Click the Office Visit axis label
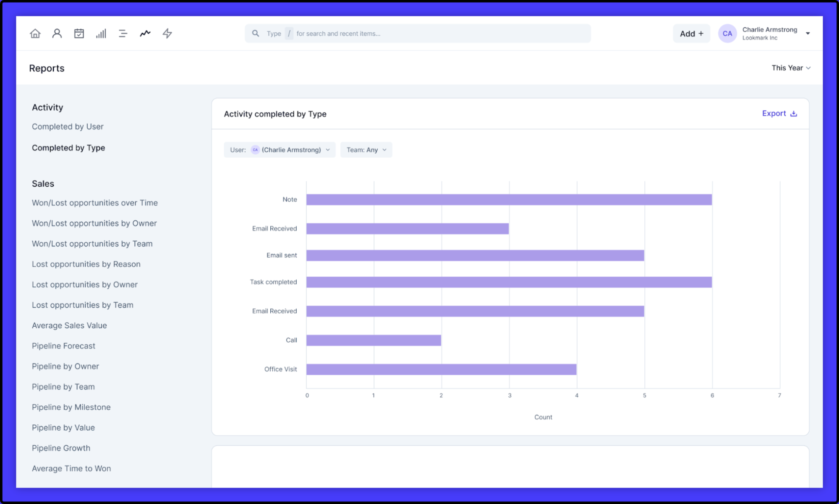839x504 pixels. pos(280,369)
